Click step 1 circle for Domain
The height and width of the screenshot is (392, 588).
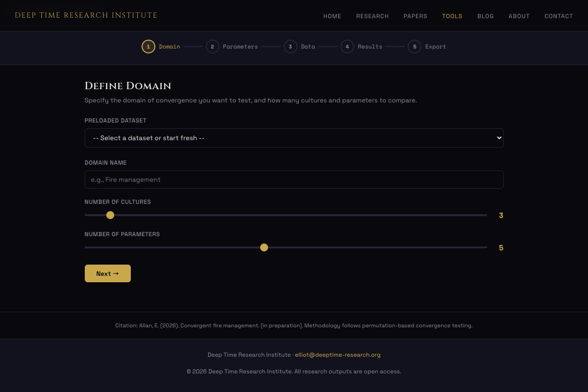point(148,47)
